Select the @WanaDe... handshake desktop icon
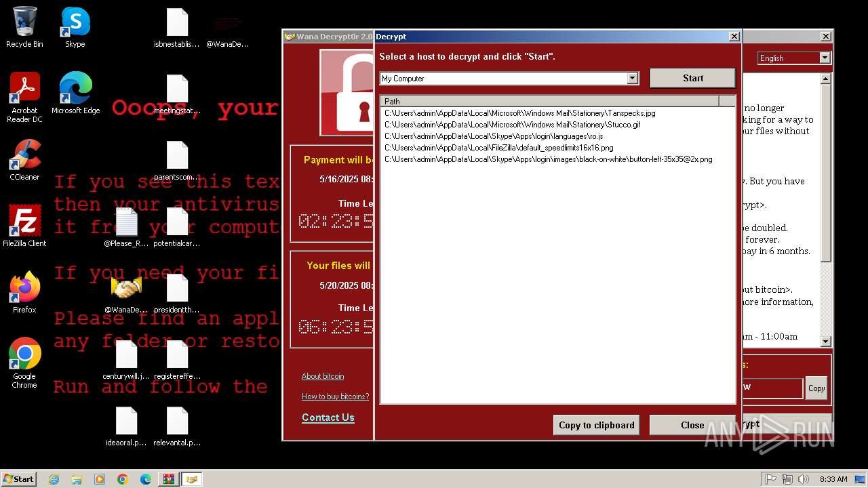This screenshot has height=488, width=868. tap(126, 294)
